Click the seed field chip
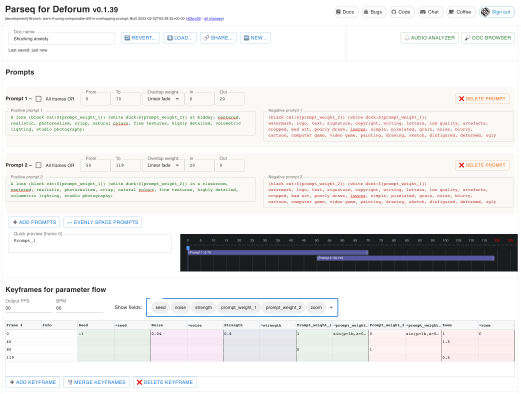521x394 pixels. pos(161,307)
